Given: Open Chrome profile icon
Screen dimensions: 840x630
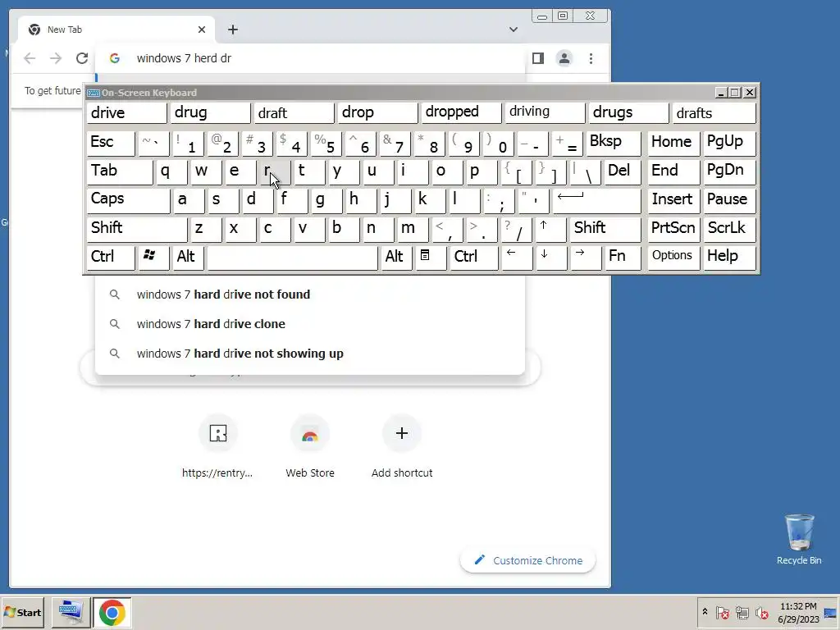Looking at the screenshot, I should [564, 58].
